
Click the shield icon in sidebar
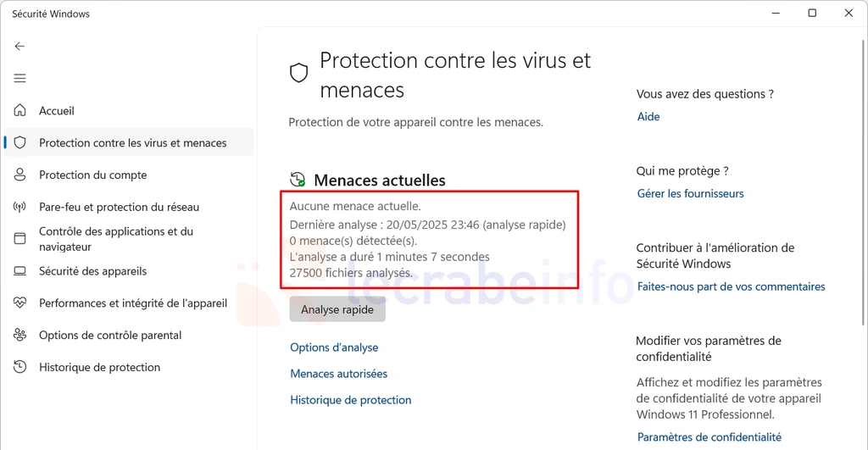tap(20, 142)
